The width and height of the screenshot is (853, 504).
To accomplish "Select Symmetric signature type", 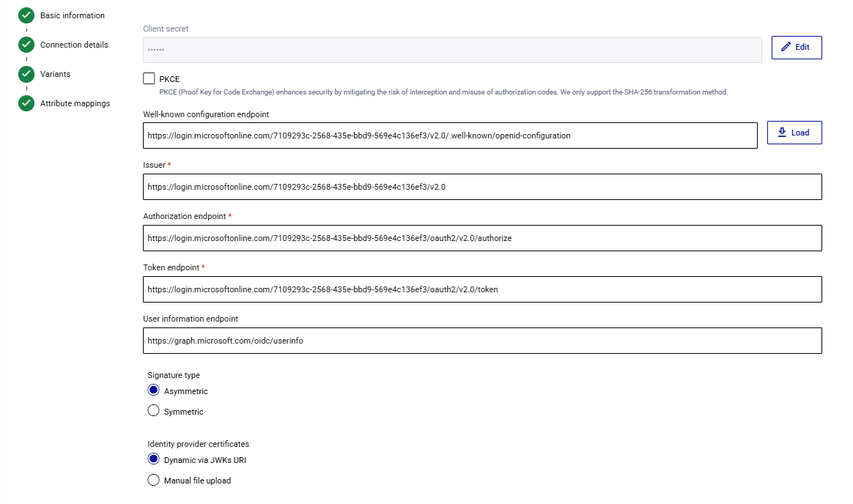I will click(x=153, y=410).
